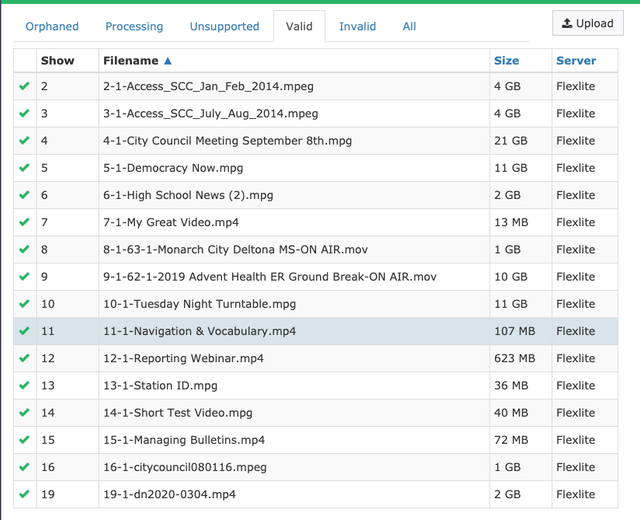Screen dimensions: 640x520
Task: Switch to the Orphaned tab
Action: 52,27
